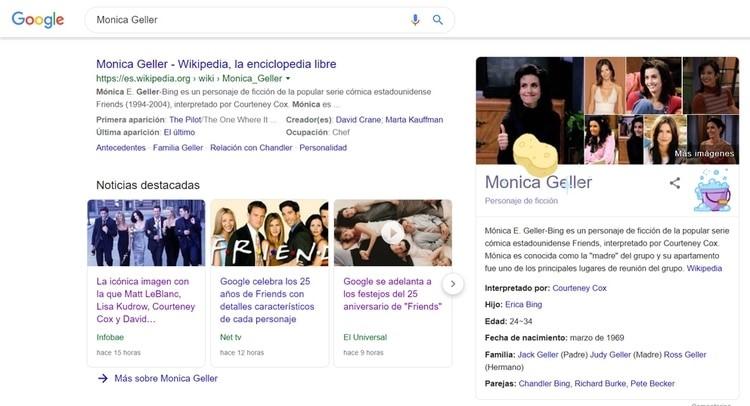Open Jack Geller family link
The height and width of the screenshot is (406, 750).
(x=538, y=355)
